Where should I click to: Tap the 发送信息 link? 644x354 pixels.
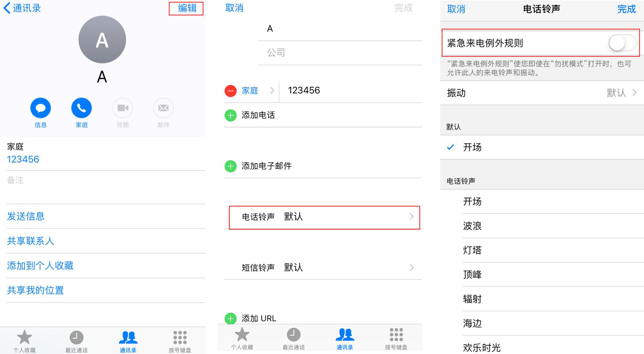click(x=26, y=216)
